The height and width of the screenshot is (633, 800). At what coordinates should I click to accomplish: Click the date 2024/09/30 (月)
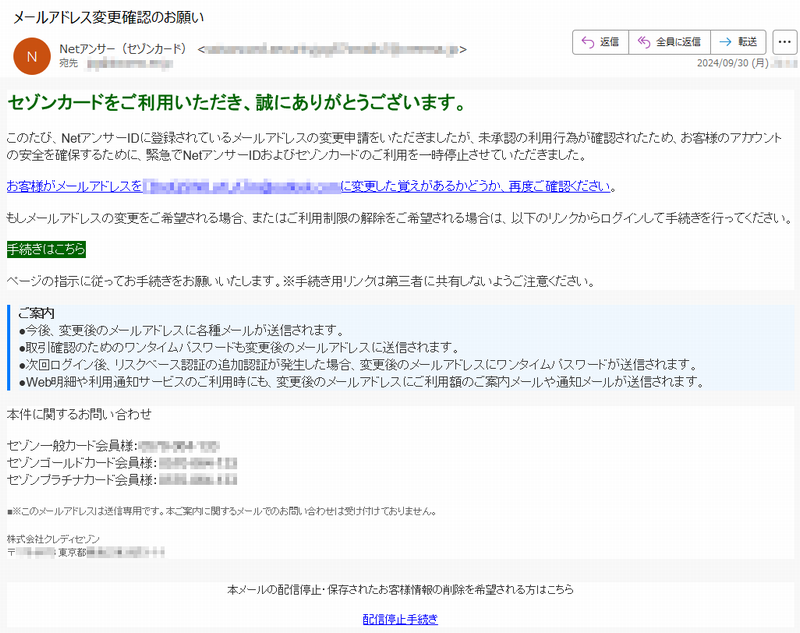click(x=733, y=63)
